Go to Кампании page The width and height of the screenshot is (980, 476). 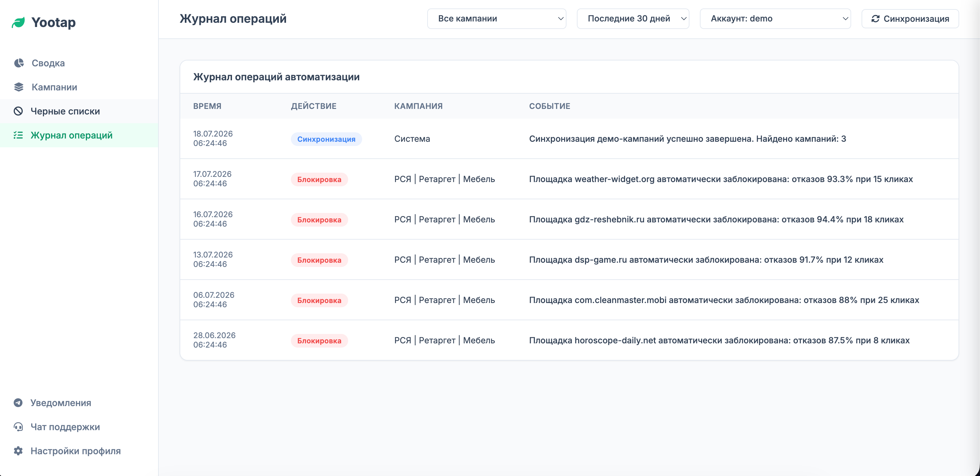[x=79, y=87]
